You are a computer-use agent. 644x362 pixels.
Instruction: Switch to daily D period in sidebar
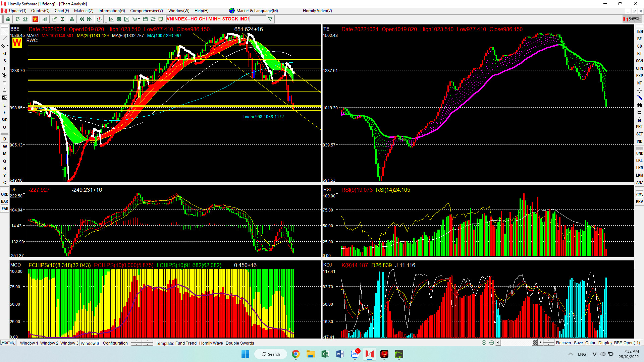5,139
